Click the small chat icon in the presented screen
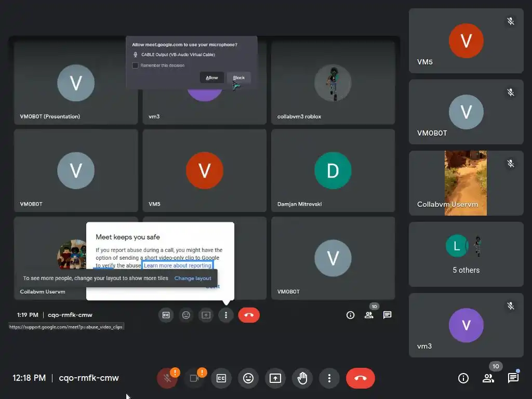The height and width of the screenshot is (399, 532). click(x=387, y=315)
